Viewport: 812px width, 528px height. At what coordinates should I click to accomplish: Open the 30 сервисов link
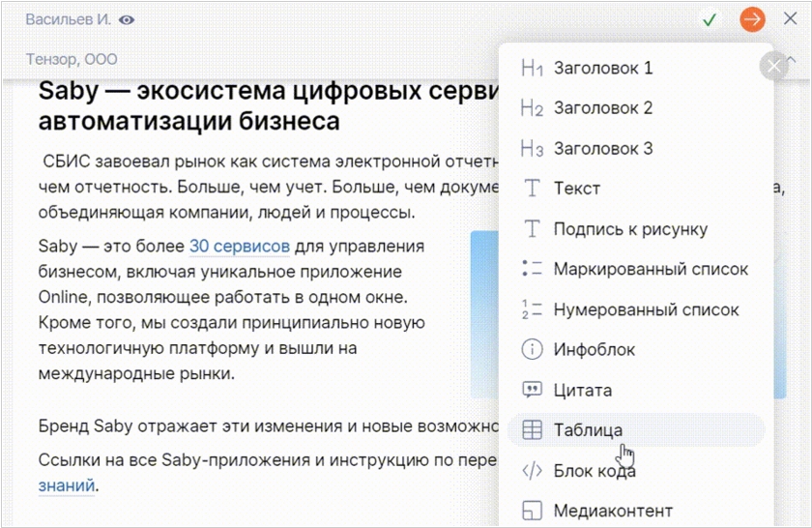click(240, 246)
